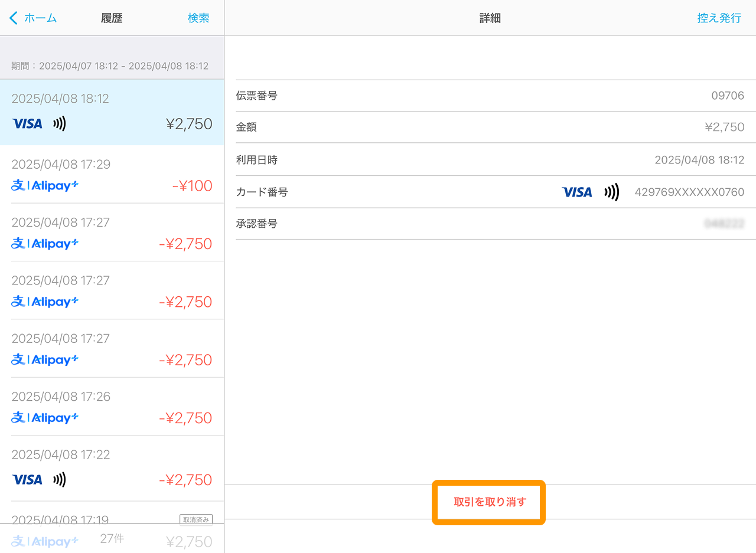756x553 pixels.
Task: Tap the 伝票番号 value 09706
Action: point(727,96)
